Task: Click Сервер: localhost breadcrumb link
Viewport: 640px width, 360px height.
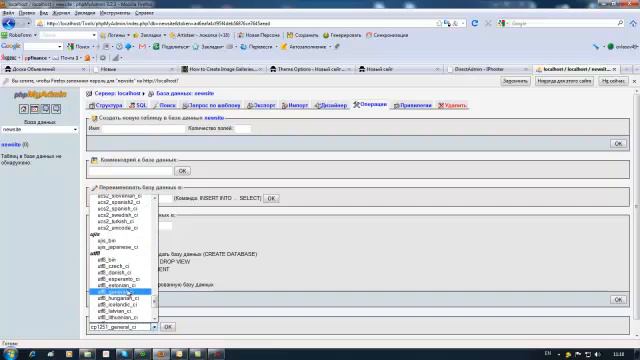Action: point(118,94)
